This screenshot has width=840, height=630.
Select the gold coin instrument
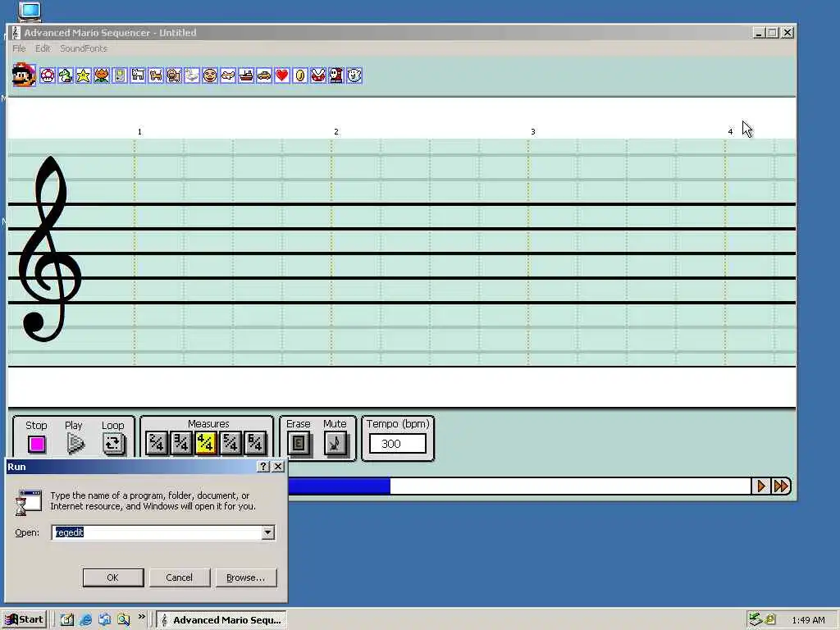300,75
